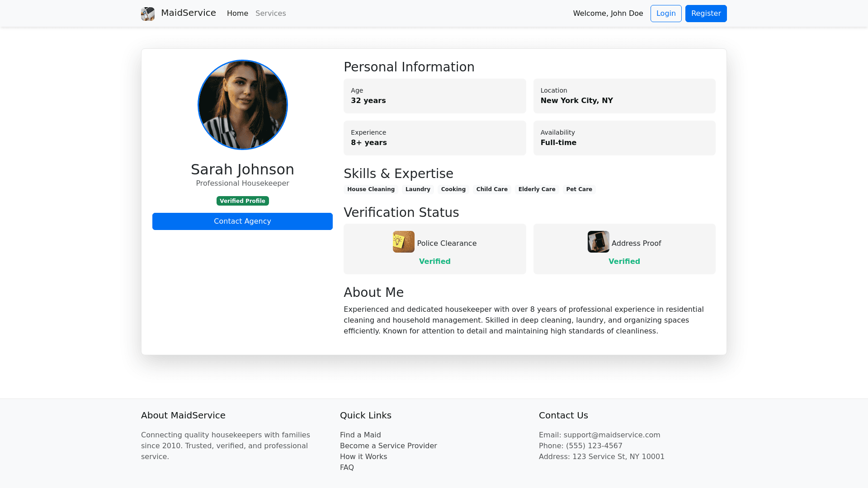Open Become a Service Provider link
Viewport: 868px width, 488px height.
point(388,446)
